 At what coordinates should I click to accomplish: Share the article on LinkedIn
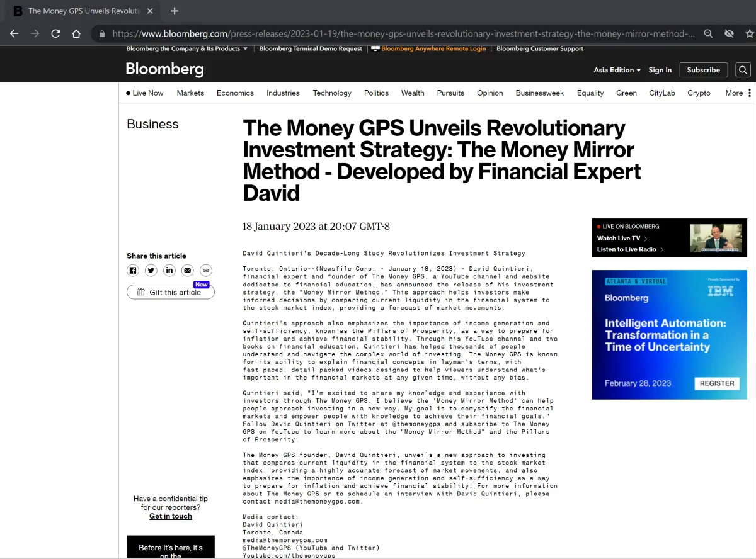(169, 270)
